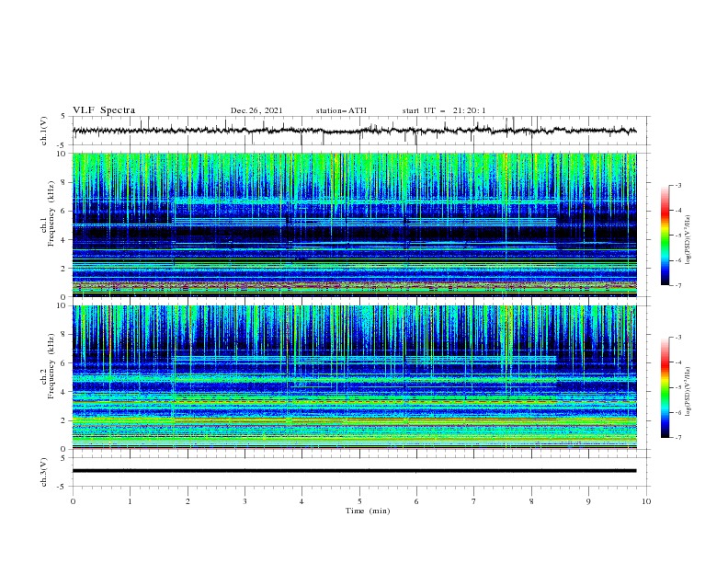Click time axis tick label '6'
This screenshot has height=563, width=728.
(x=417, y=501)
